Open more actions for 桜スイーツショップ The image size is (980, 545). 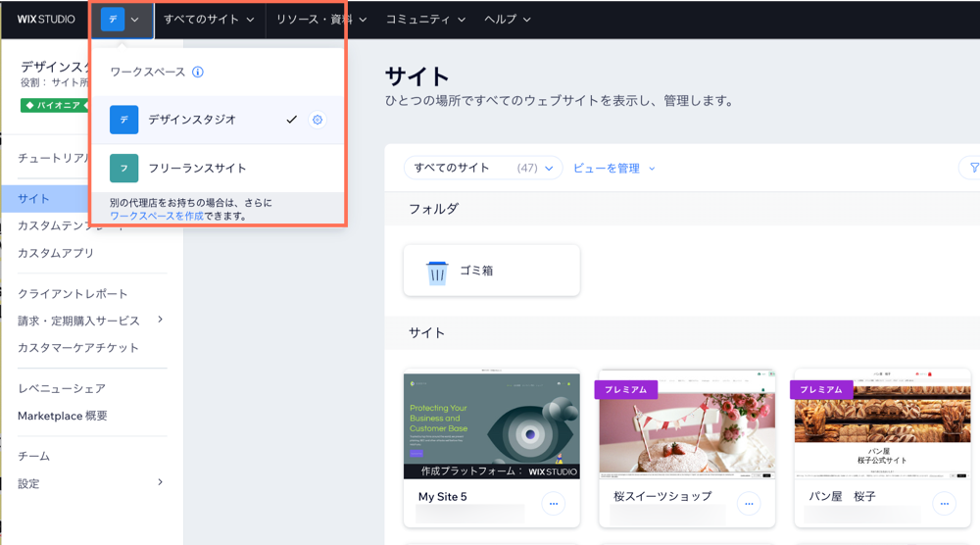click(749, 504)
